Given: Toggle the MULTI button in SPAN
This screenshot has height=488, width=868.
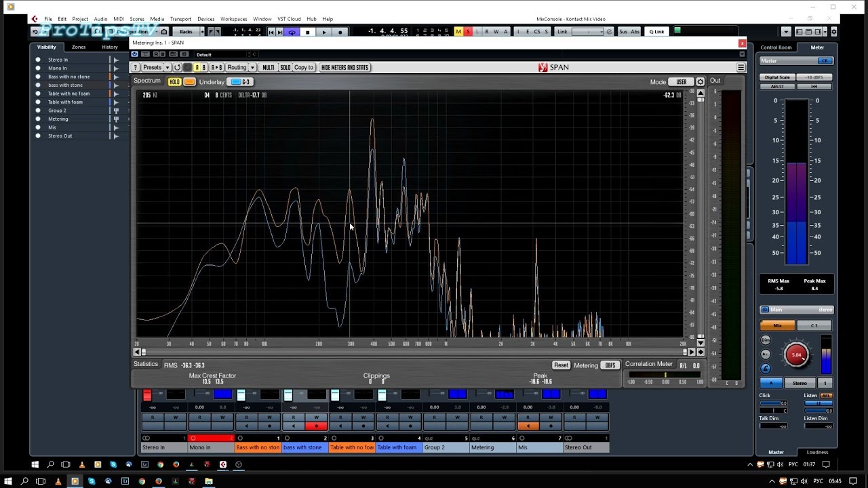Looking at the screenshot, I should (x=269, y=67).
